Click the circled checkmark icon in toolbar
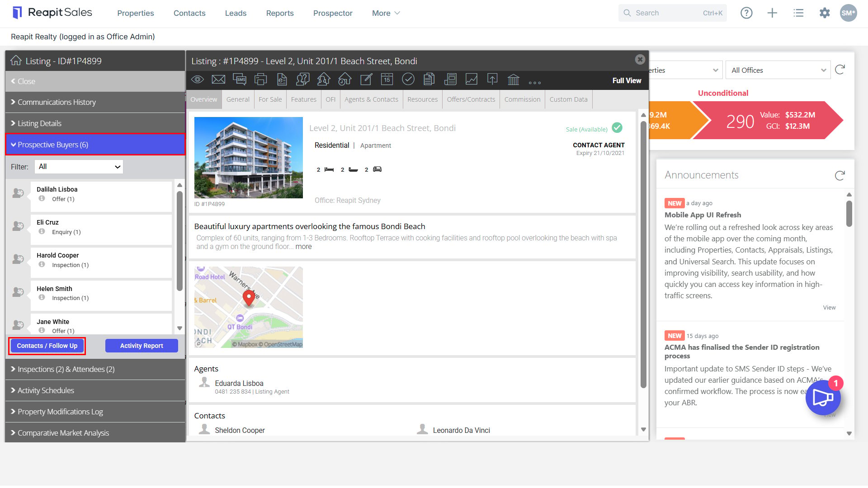The width and height of the screenshot is (868, 488). pos(408,80)
